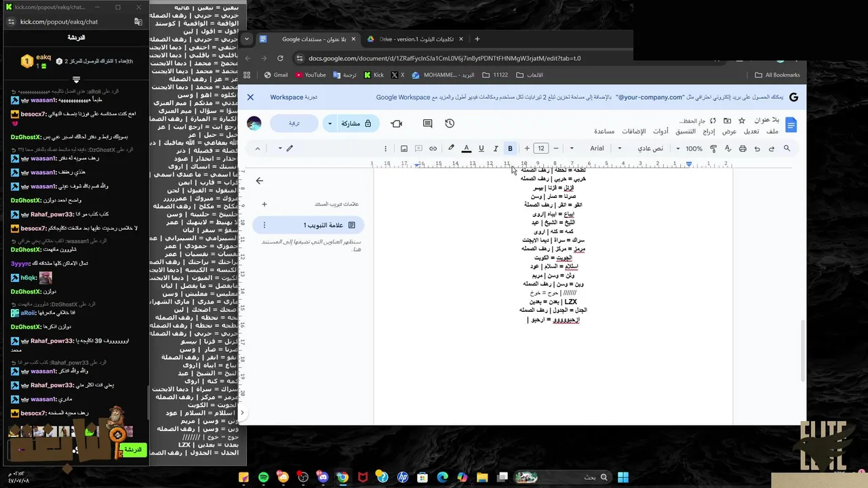Image resolution: width=868 pixels, height=488 pixels.
Task: Undo the last action in Docs
Action: [757, 148]
